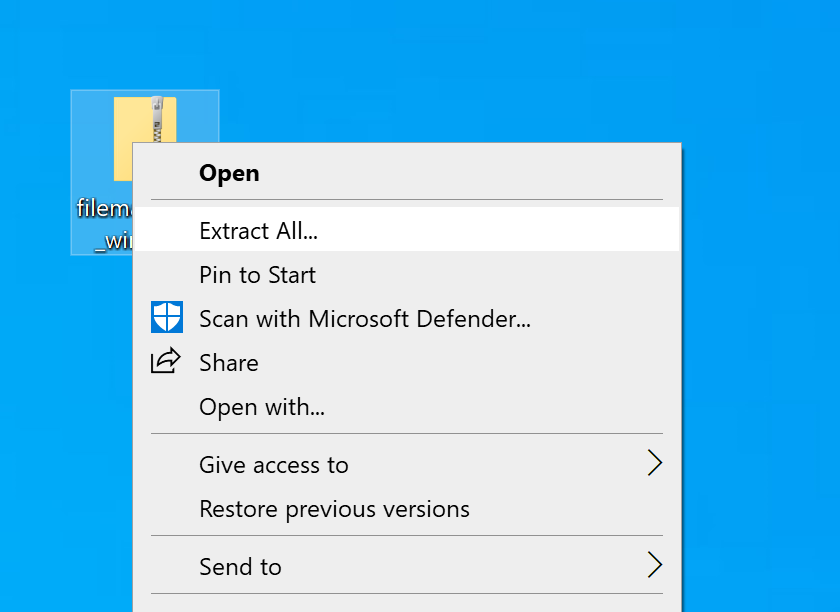Screen dimensions: 840x612
Task: Select Extract All... menu entry
Action: pos(258,230)
